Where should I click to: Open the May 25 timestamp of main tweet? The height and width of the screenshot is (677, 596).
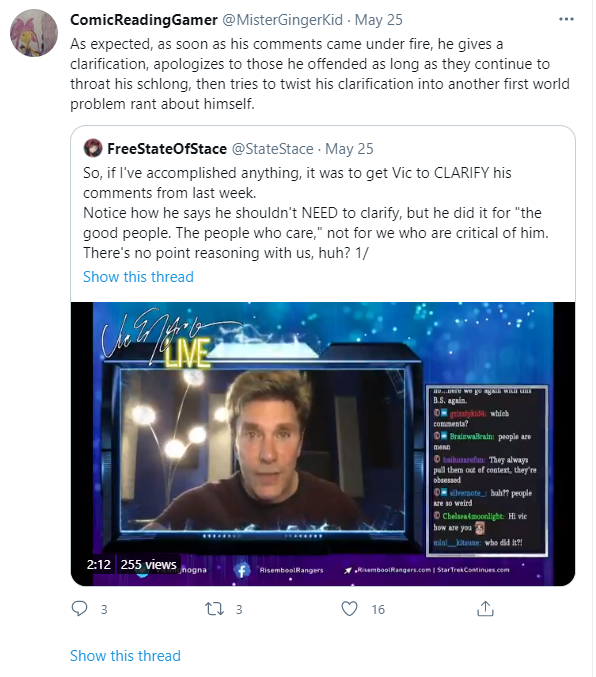point(379,20)
